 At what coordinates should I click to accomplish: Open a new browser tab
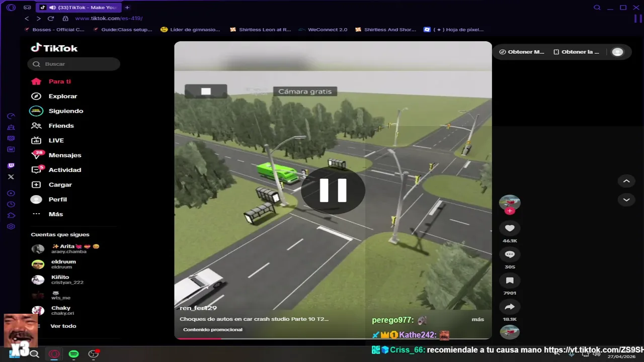[127, 8]
